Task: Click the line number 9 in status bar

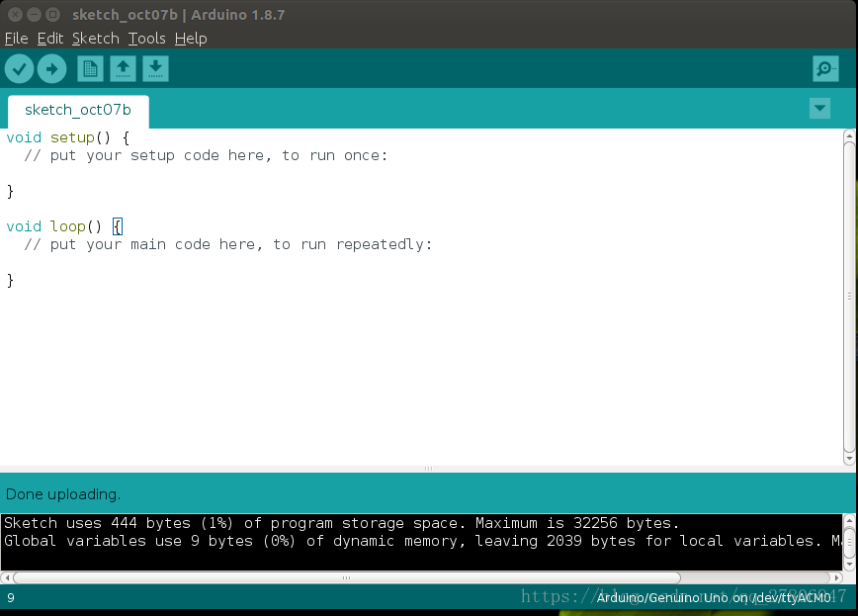Action: 11,598
